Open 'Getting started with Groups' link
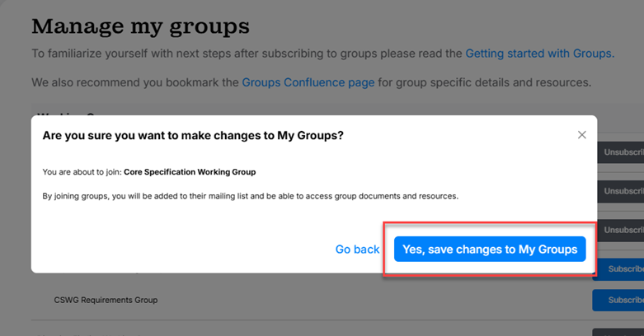This screenshot has height=336, width=644. pos(539,54)
